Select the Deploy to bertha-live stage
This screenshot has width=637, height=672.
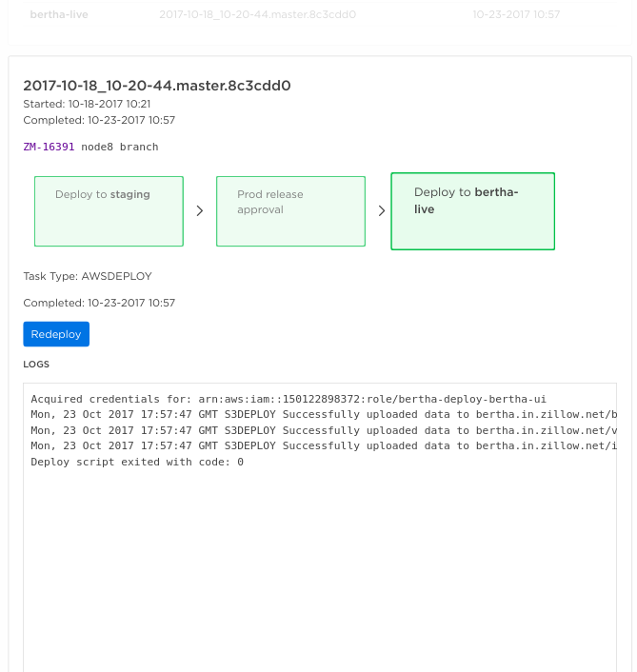473,211
